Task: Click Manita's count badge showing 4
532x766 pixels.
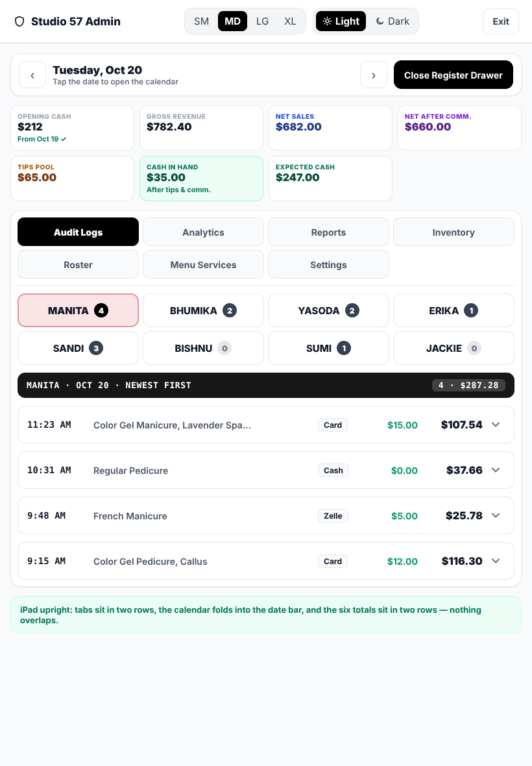Action: [x=101, y=311]
